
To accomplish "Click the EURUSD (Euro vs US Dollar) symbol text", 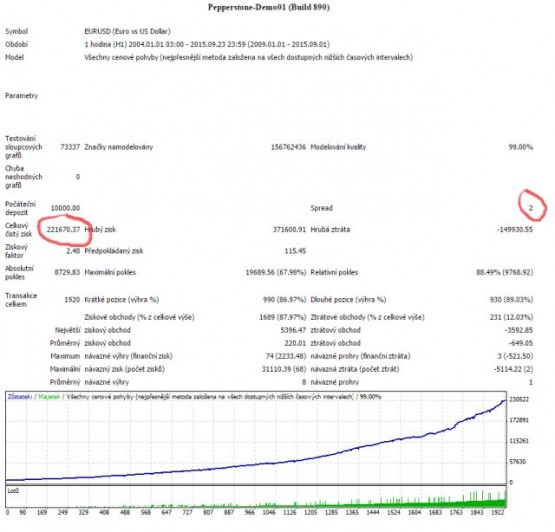I will point(127,32).
